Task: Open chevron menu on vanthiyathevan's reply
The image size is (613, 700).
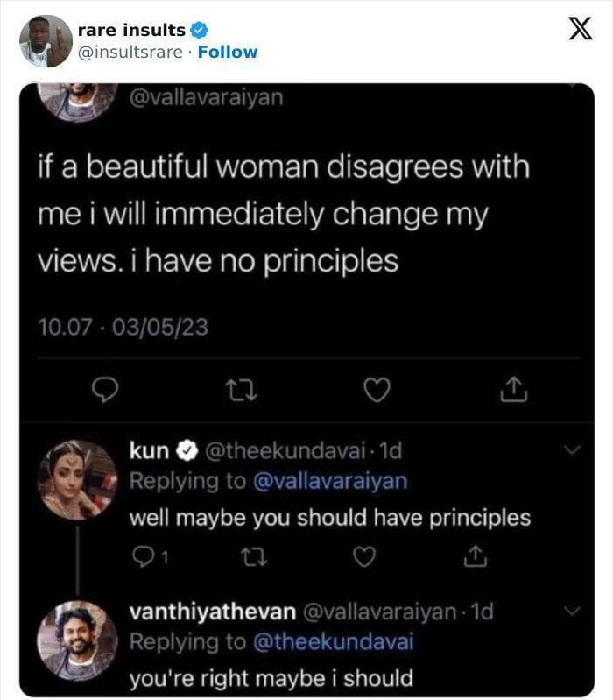Action: coord(572,611)
